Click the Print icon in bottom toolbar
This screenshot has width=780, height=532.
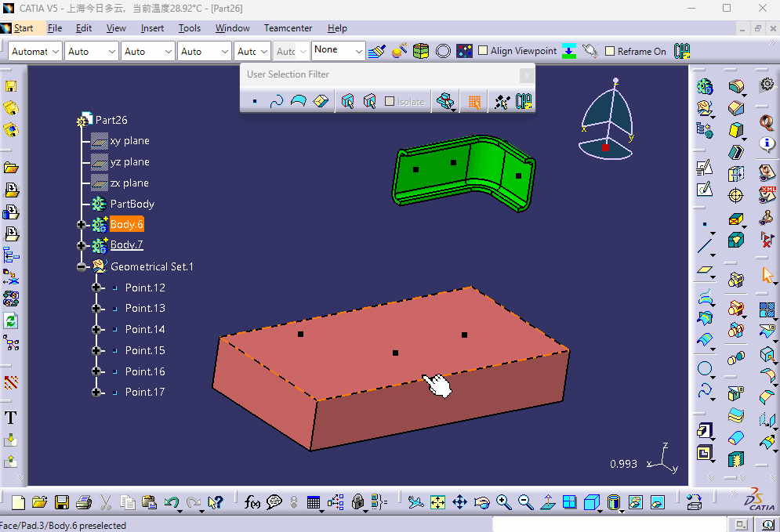point(84,503)
